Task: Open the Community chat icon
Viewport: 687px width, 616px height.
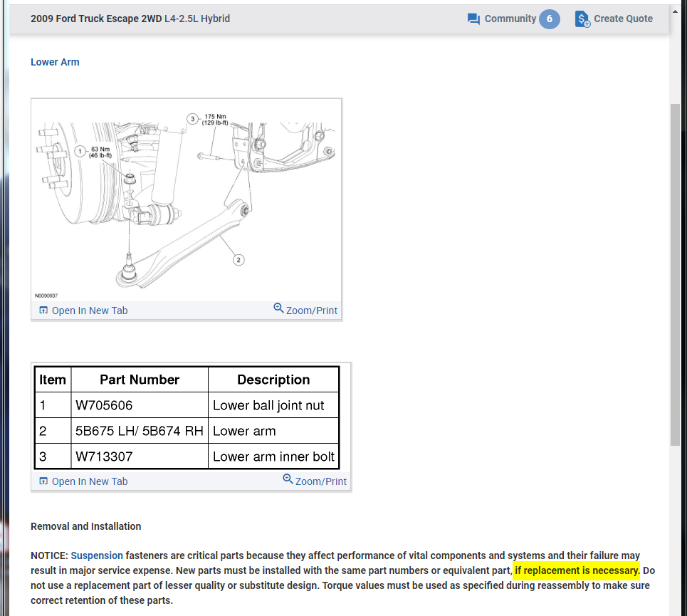Action: 473,19
